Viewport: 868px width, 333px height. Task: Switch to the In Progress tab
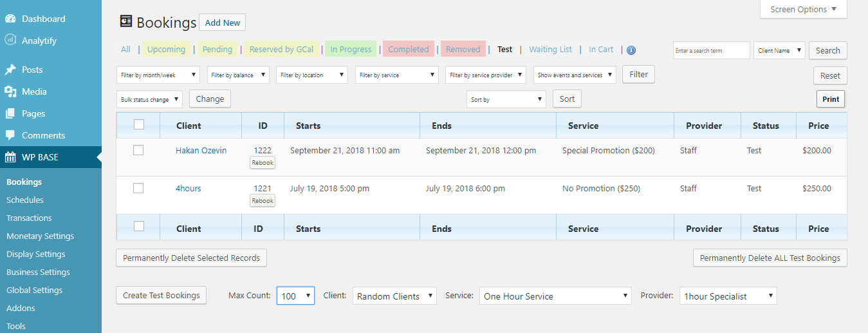pyautogui.click(x=351, y=49)
